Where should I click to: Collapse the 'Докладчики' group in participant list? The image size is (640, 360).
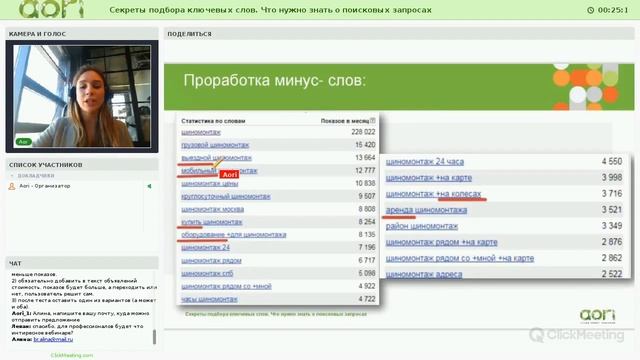[12, 176]
